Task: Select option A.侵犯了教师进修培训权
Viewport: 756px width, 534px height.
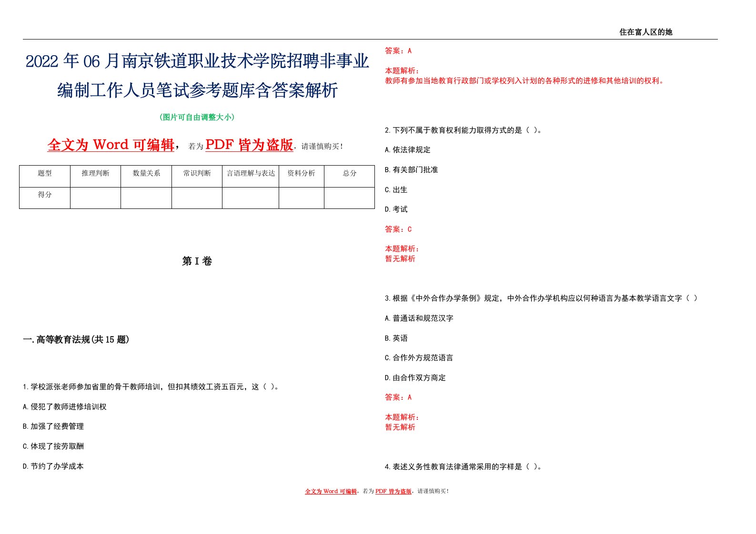Action: [65, 407]
